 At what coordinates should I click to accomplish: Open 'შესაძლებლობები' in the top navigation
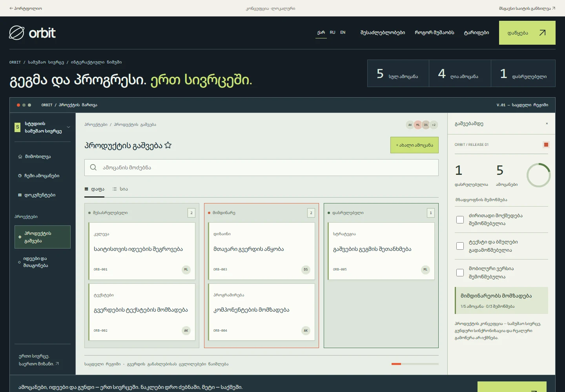tap(383, 33)
